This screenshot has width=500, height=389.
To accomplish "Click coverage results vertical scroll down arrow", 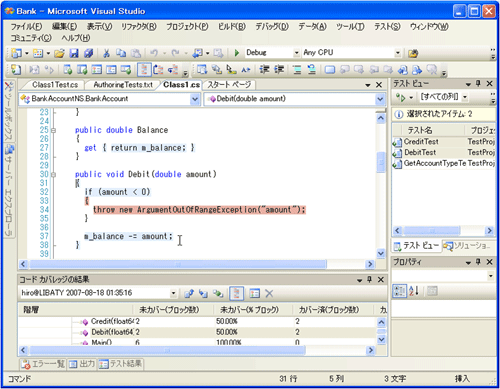I will point(382,340).
